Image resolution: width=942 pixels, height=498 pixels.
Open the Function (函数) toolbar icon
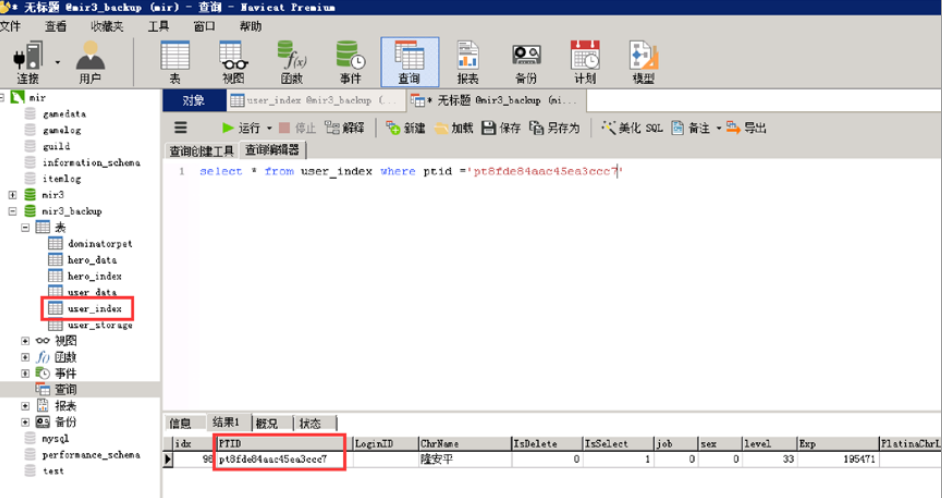click(x=292, y=62)
